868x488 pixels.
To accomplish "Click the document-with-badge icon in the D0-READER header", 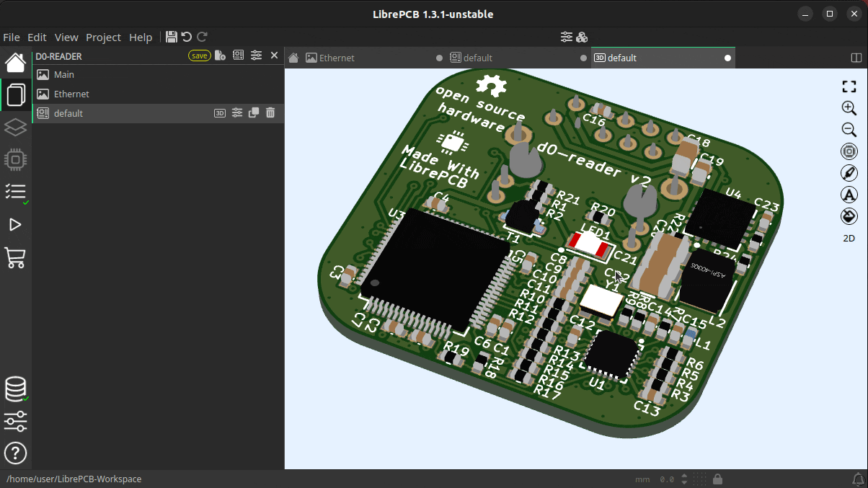I will tap(221, 56).
